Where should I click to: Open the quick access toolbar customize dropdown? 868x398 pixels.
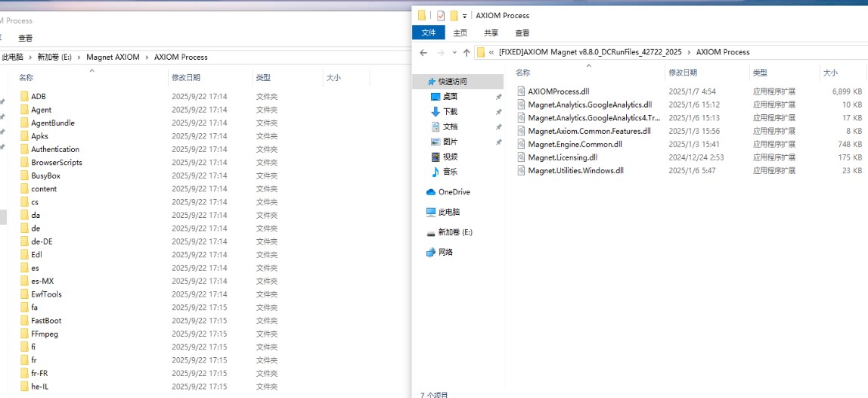coord(464,16)
